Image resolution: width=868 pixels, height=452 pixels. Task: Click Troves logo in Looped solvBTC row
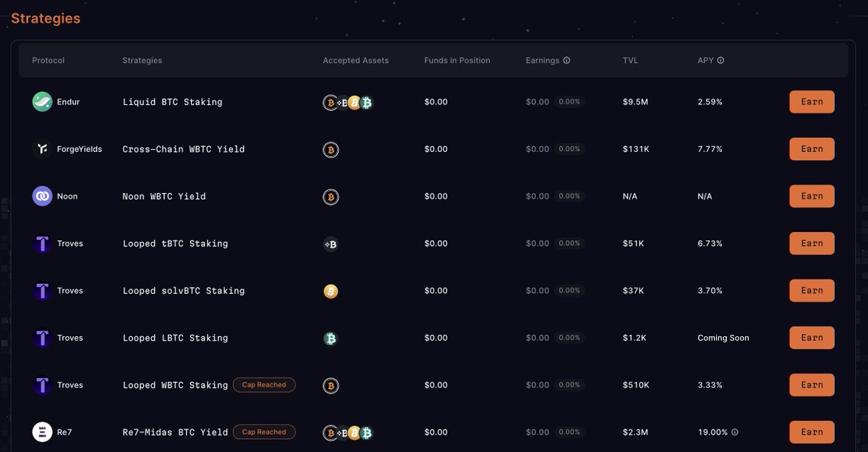pos(43,291)
